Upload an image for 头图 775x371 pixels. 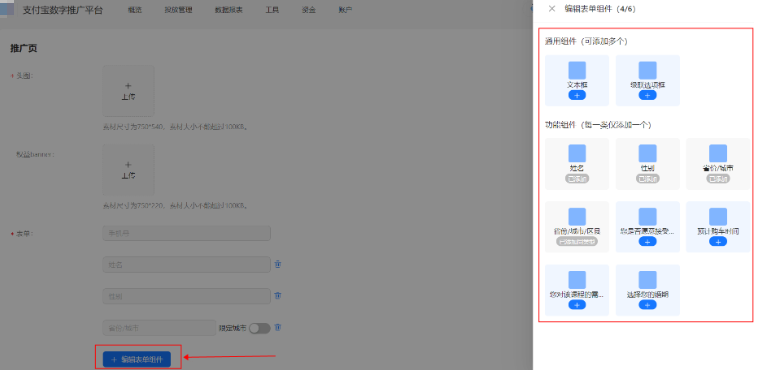(128, 91)
